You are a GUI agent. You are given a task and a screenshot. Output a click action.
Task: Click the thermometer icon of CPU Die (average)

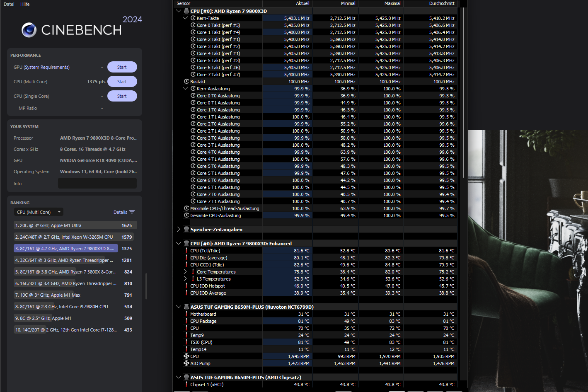pos(186,258)
